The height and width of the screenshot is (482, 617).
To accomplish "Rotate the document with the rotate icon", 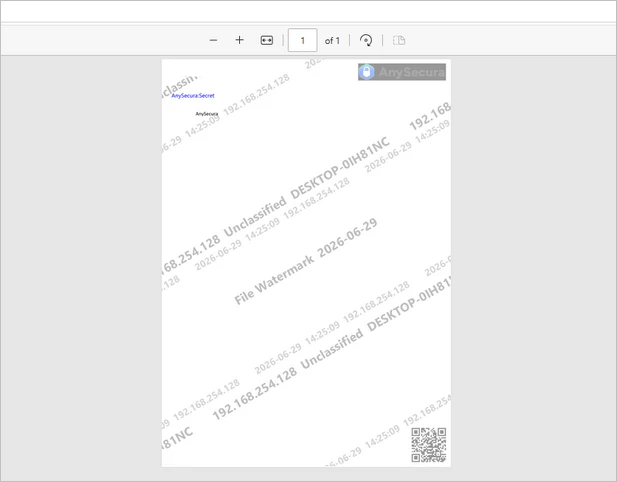I will pyautogui.click(x=366, y=40).
